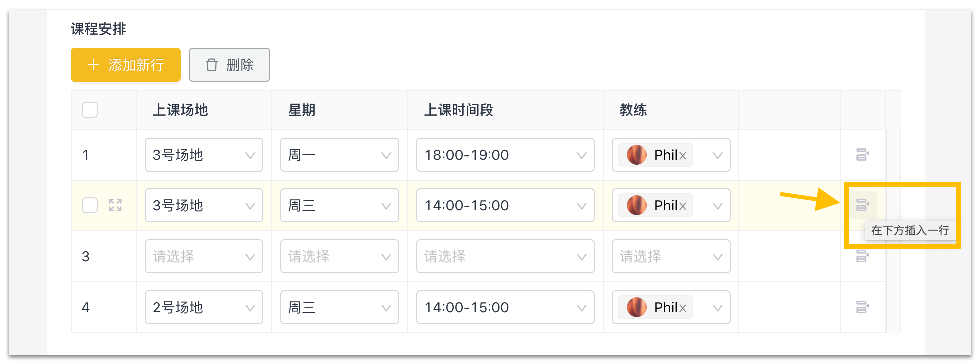Click expand icon in highlighted second row
The width and height of the screenshot is (980, 364).
115,205
